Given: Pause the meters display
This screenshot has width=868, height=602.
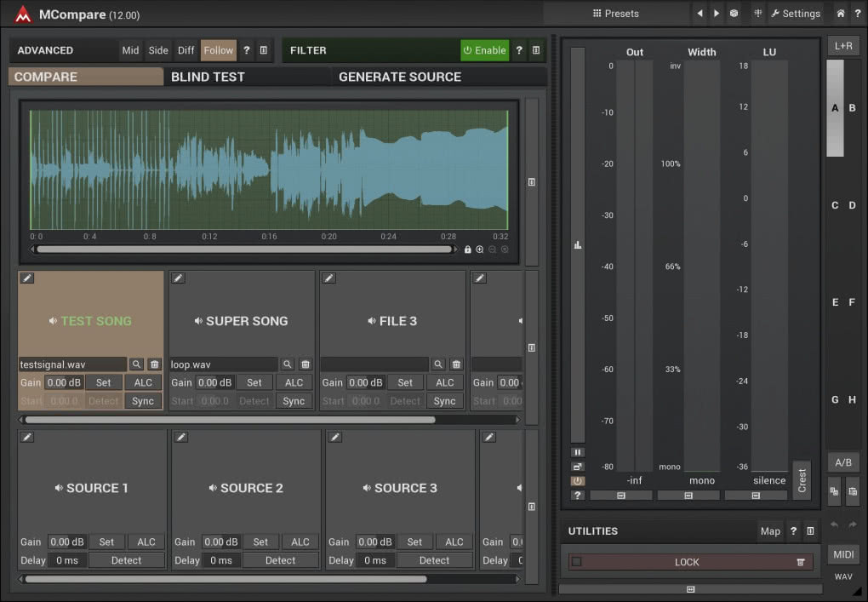Looking at the screenshot, I should pyautogui.click(x=577, y=452).
